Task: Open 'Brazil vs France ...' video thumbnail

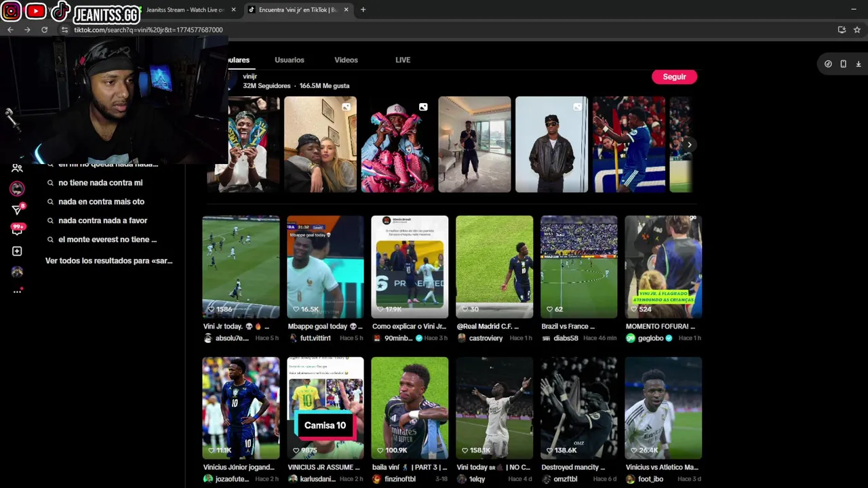Action: coord(578,267)
